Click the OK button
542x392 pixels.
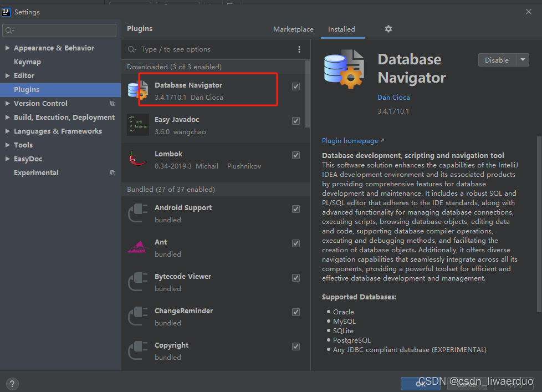click(x=421, y=383)
